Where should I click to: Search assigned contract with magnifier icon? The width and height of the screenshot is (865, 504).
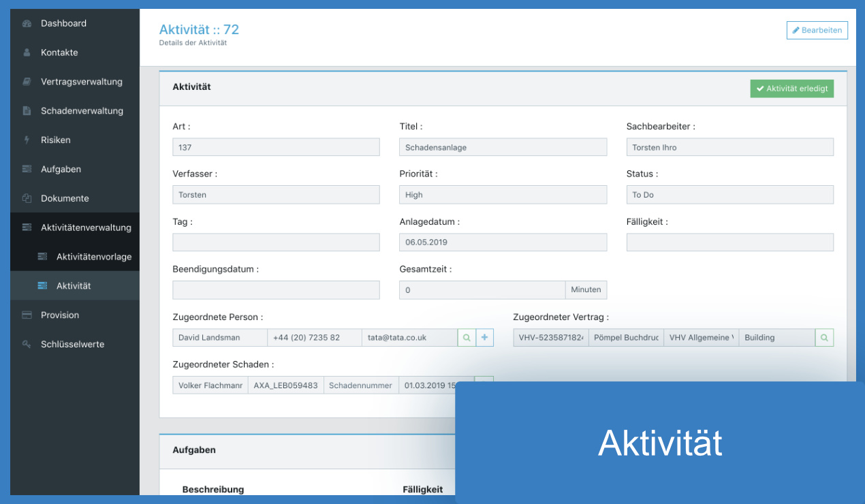(824, 338)
